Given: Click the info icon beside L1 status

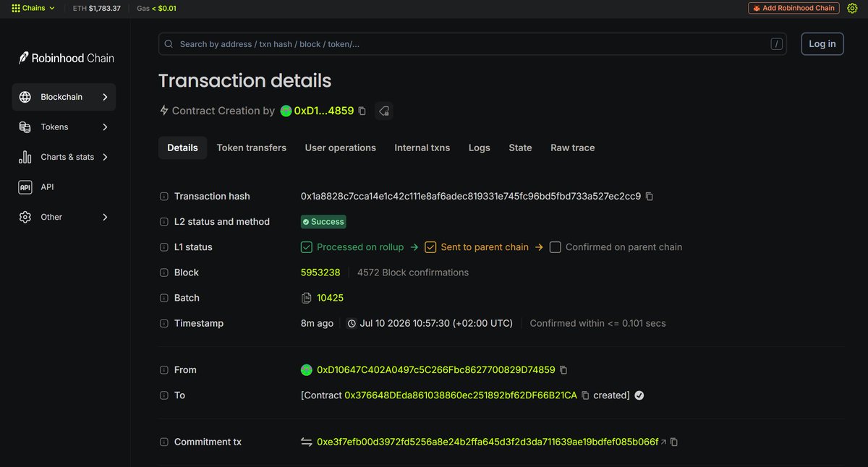Looking at the screenshot, I should 164,247.
